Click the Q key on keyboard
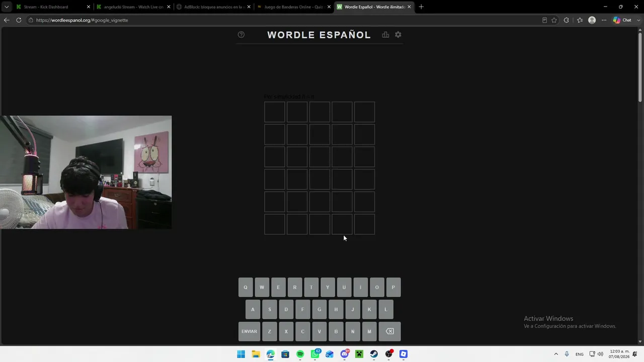 coord(246,288)
